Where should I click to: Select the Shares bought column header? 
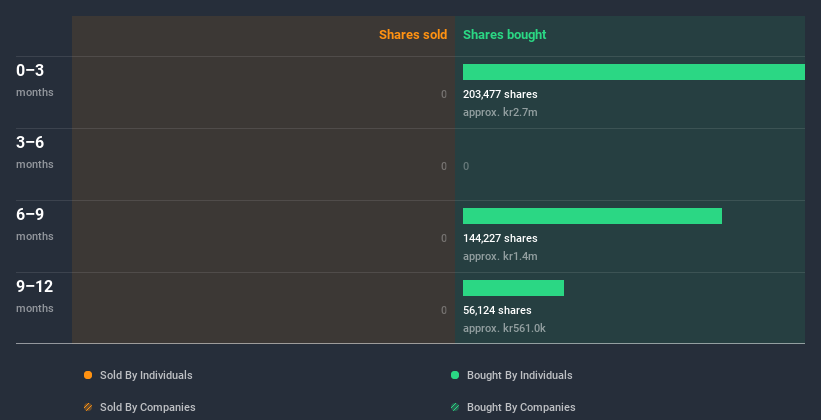[x=504, y=35]
